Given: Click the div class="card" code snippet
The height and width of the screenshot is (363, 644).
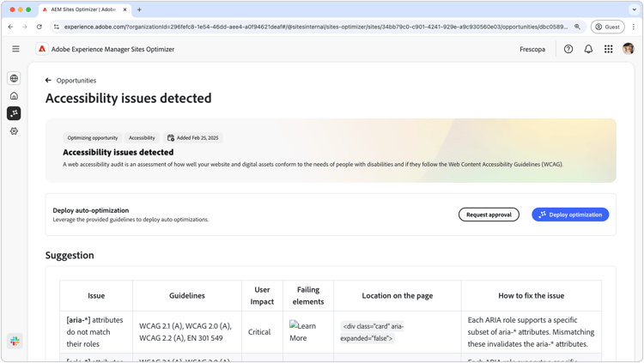Looking at the screenshot, I should (x=372, y=332).
